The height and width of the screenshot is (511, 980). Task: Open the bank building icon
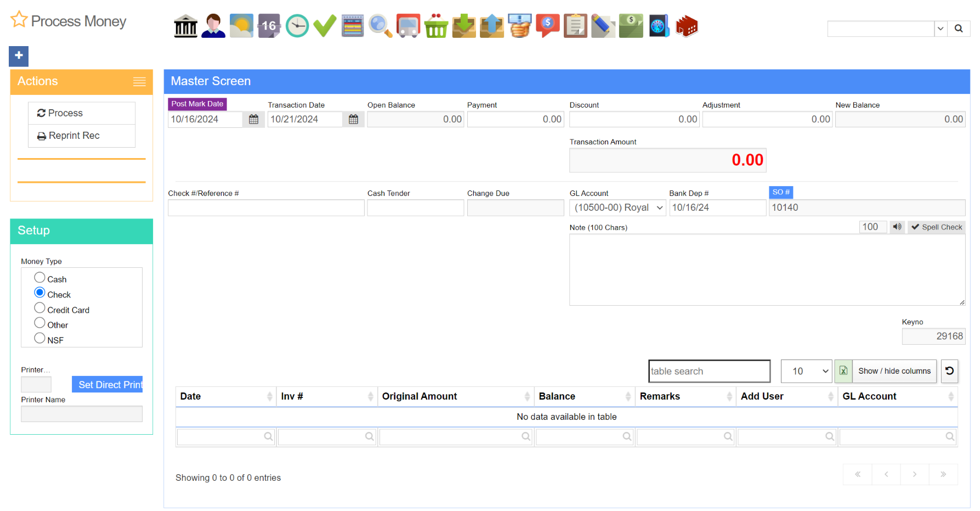[x=185, y=26]
